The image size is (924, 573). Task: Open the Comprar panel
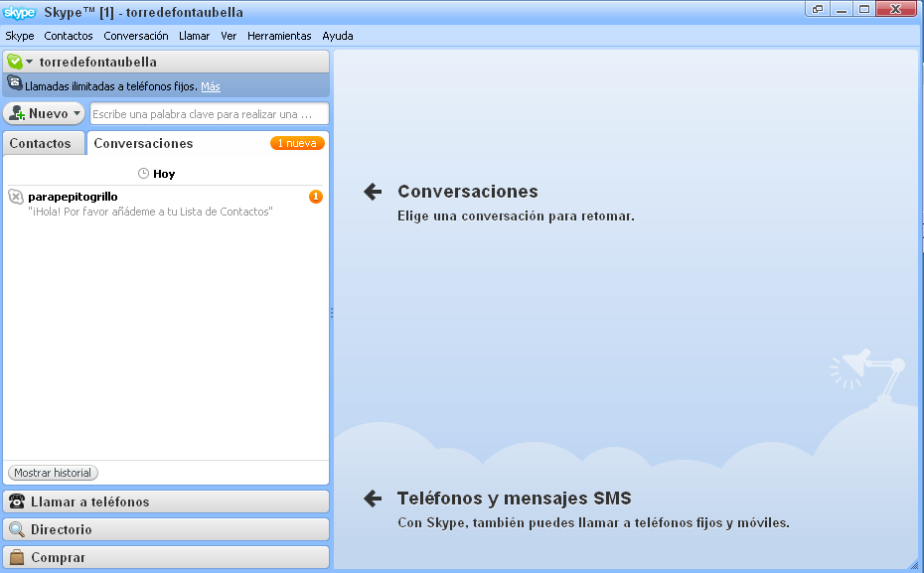(166, 557)
